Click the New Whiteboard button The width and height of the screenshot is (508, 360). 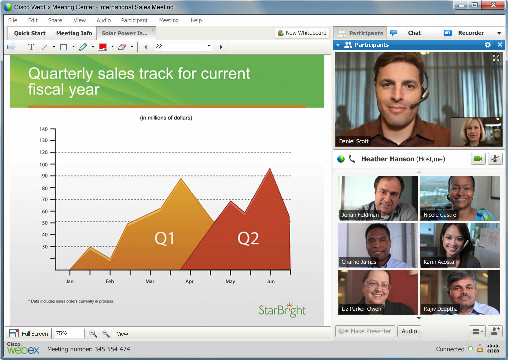[x=302, y=33]
